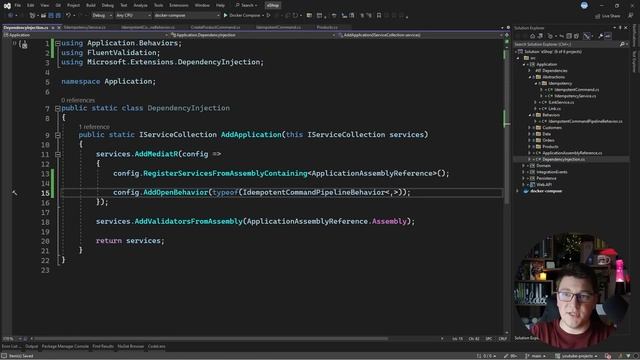Click the Undo toolbar icon
This screenshot has height=360, width=640.
[68, 16]
